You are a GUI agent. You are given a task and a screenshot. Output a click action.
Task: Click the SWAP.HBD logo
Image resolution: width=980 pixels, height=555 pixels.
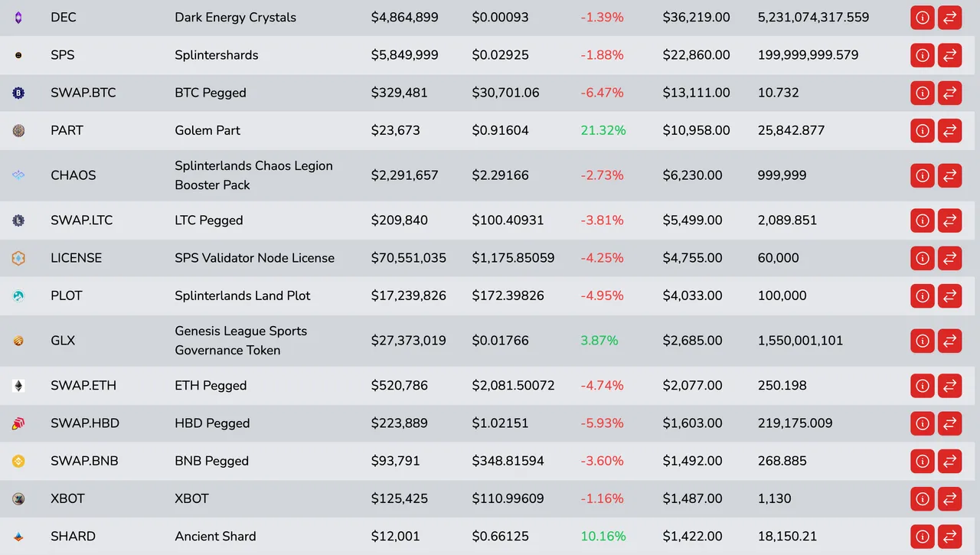tap(18, 423)
